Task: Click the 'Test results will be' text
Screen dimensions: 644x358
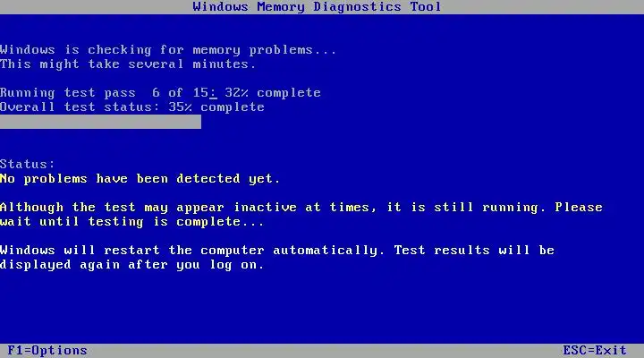Action: point(474,251)
